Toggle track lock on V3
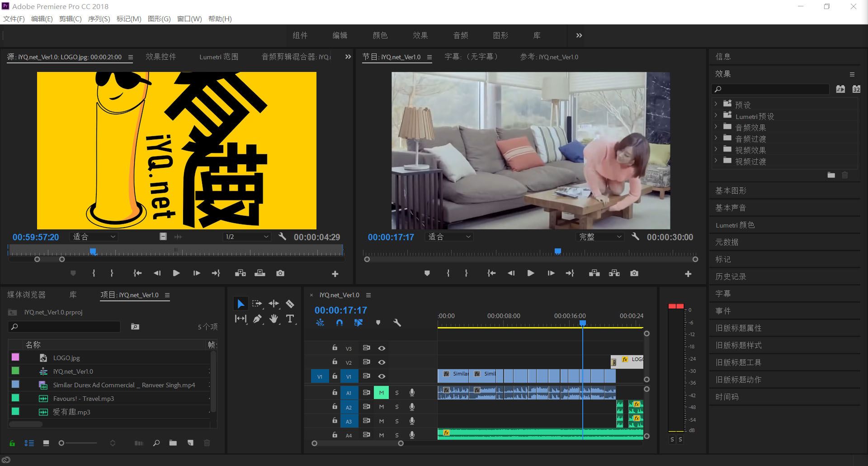This screenshot has height=466, width=868. 335,348
